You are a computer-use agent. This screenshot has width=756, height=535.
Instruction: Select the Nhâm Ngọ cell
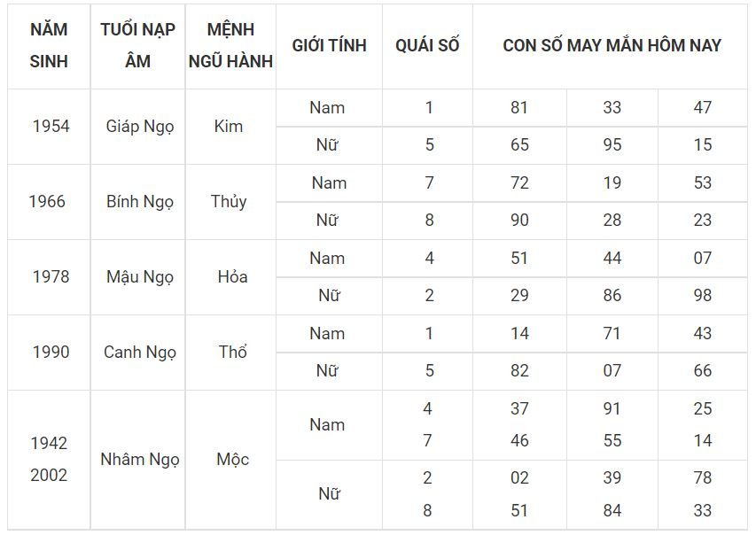[x=138, y=460]
